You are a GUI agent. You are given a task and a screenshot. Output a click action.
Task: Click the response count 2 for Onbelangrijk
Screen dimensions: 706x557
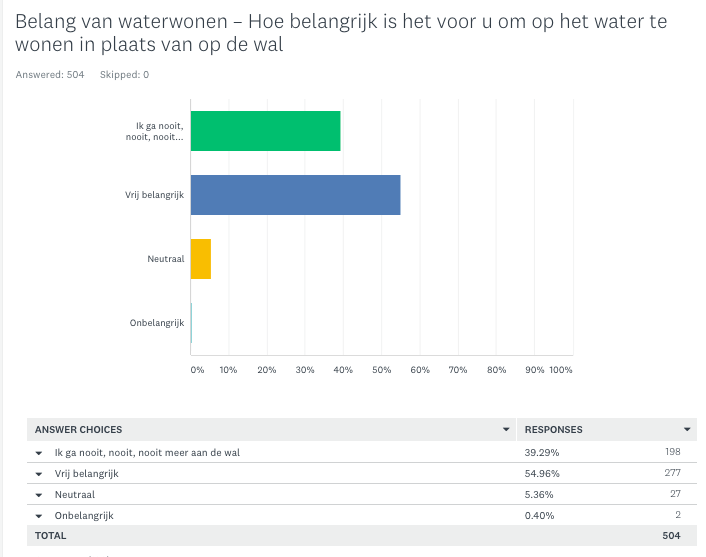[x=677, y=515]
